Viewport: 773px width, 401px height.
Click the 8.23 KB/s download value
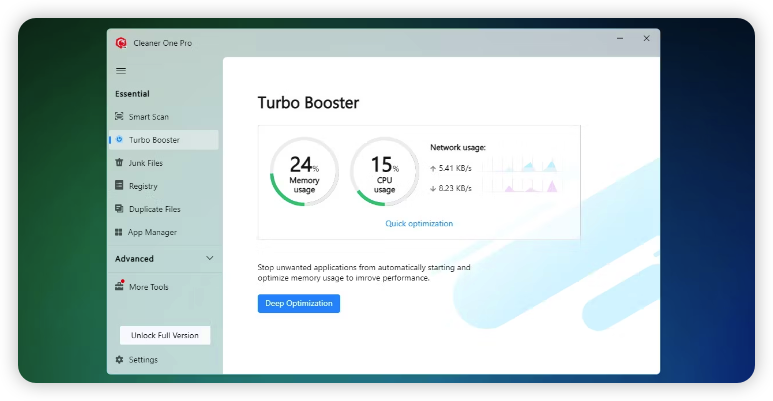click(455, 188)
